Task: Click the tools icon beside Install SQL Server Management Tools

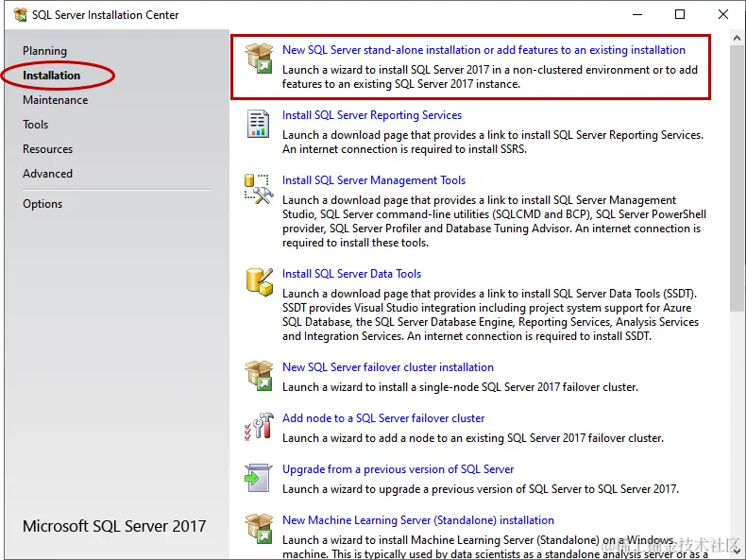Action: point(259,189)
